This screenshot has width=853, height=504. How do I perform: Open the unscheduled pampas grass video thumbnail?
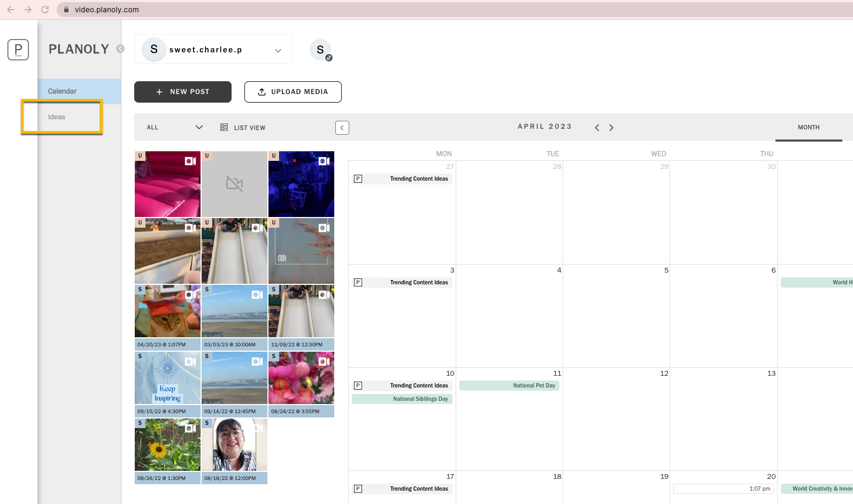click(301, 251)
